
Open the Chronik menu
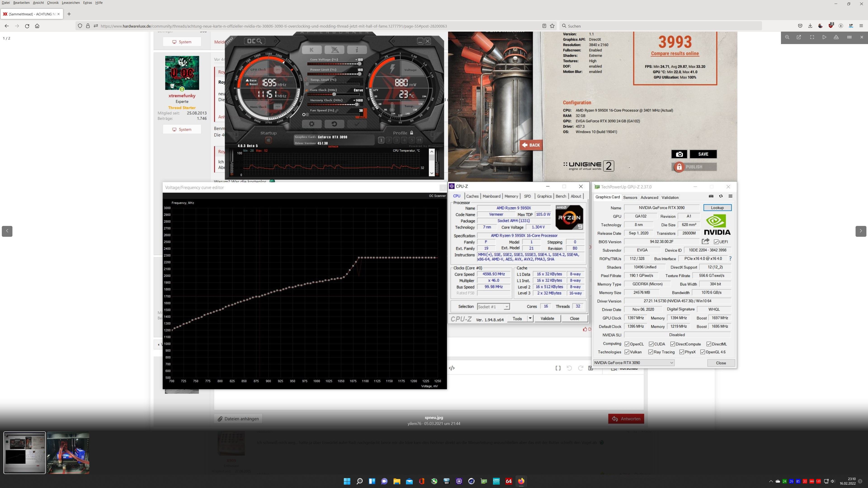pos(53,3)
